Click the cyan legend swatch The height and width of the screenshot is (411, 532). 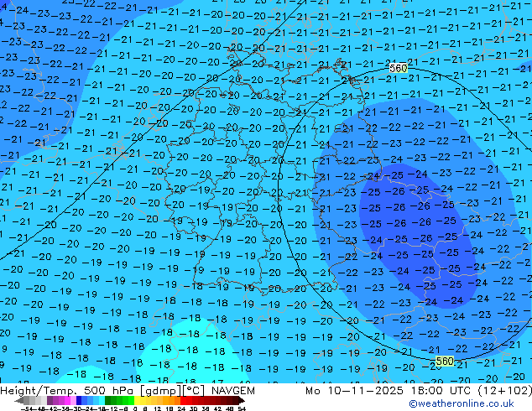coord(102,400)
